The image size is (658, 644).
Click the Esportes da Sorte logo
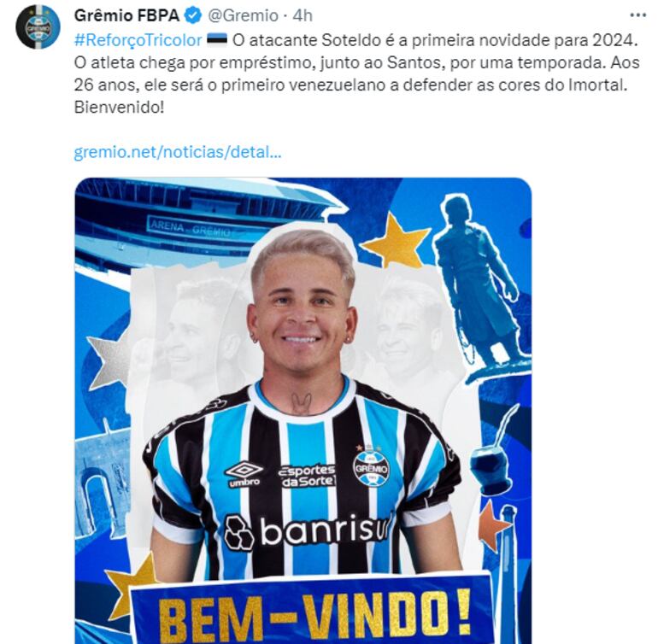tap(308, 477)
